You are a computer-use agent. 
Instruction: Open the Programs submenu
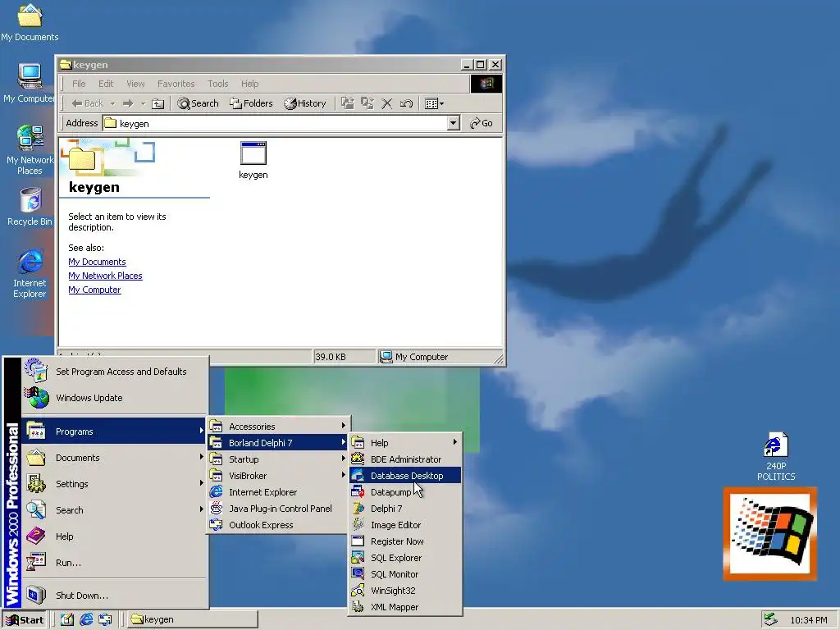[x=114, y=431]
